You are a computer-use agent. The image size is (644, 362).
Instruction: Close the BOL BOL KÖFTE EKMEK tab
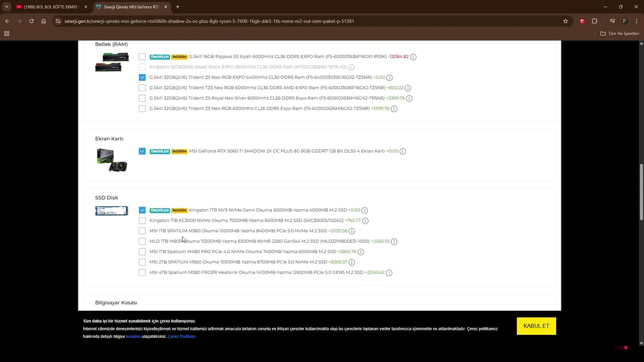pos(86,7)
